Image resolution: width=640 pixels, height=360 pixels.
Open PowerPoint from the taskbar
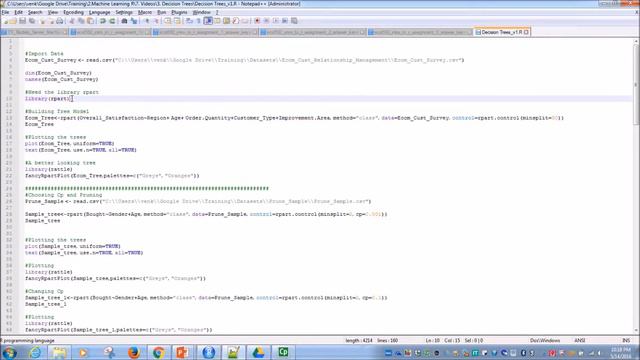182,352
